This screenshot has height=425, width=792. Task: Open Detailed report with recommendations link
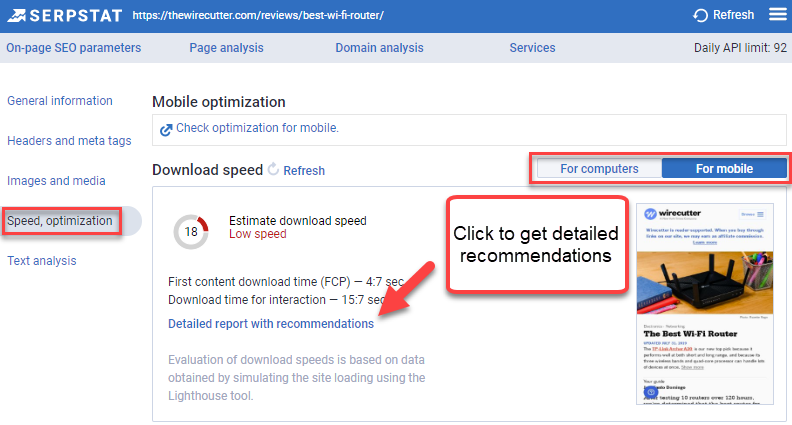click(271, 324)
